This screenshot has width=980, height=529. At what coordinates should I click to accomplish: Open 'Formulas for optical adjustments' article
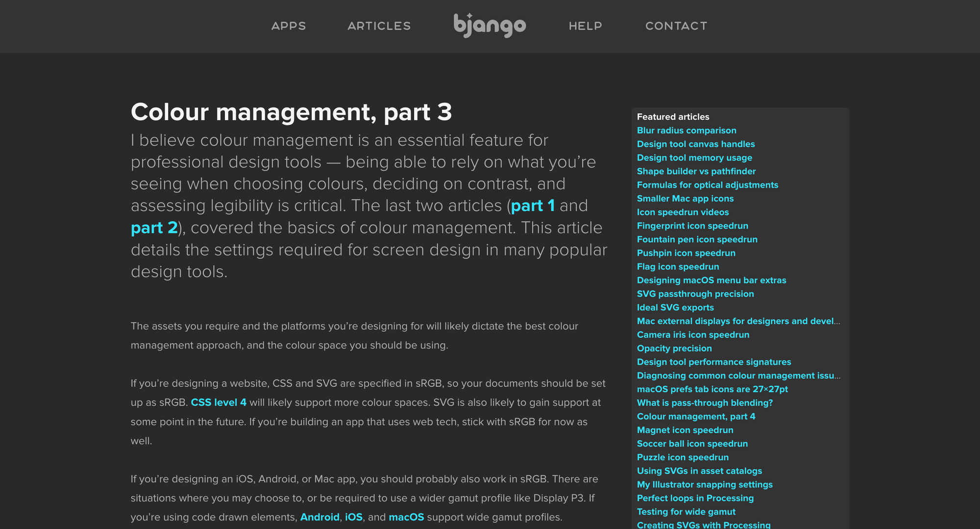[x=708, y=185]
